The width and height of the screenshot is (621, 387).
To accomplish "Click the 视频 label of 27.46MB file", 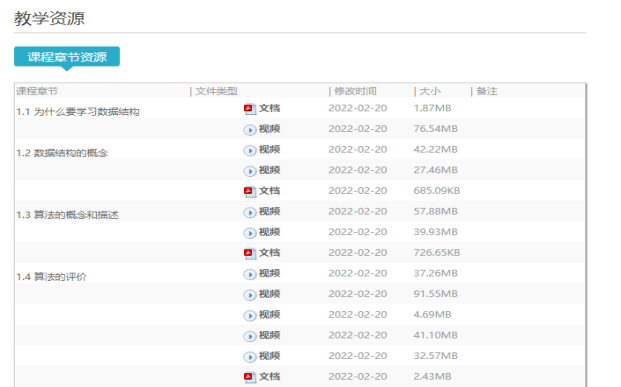I will 269,170.
